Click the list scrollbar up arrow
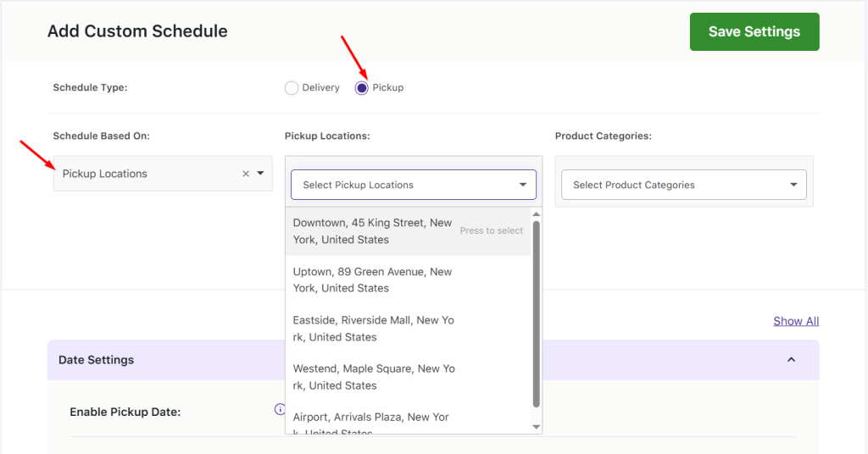Image resolution: width=868 pixels, height=454 pixels. [x=536, y=214]
